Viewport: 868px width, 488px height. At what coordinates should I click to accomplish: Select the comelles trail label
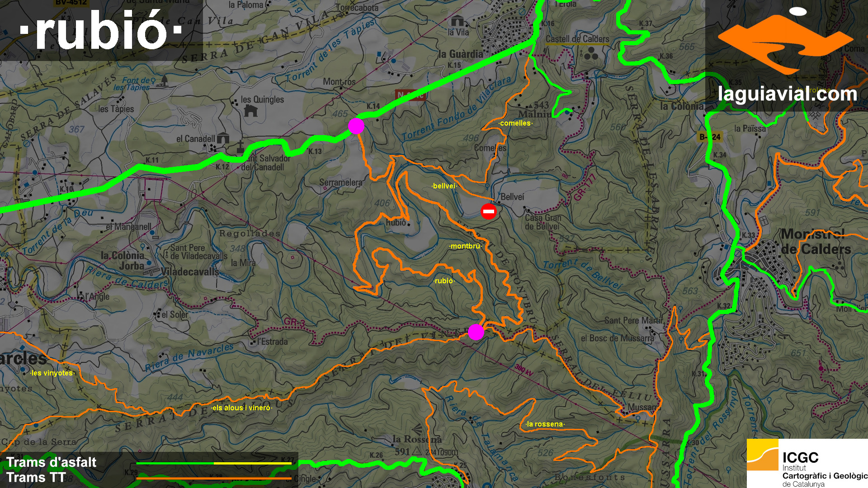[x=515, y=123]
